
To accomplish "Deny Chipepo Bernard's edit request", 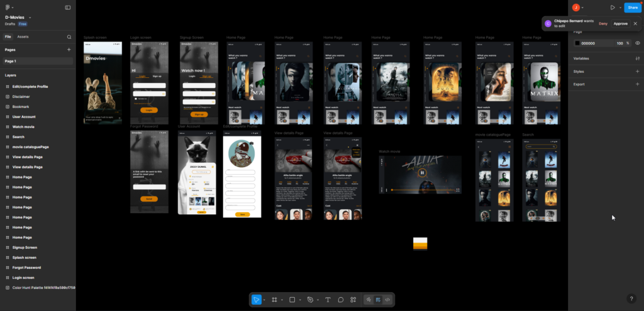I will tap(603, 24).
